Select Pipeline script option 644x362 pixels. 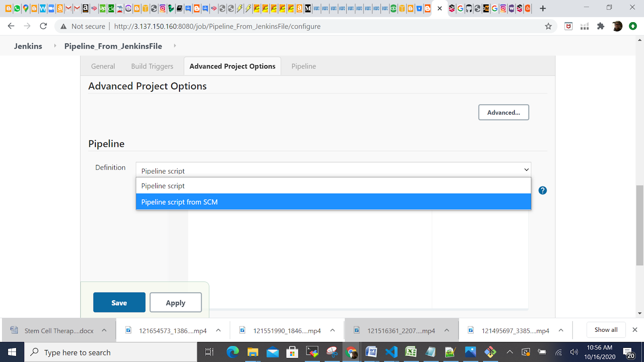[x=333, y=186]
